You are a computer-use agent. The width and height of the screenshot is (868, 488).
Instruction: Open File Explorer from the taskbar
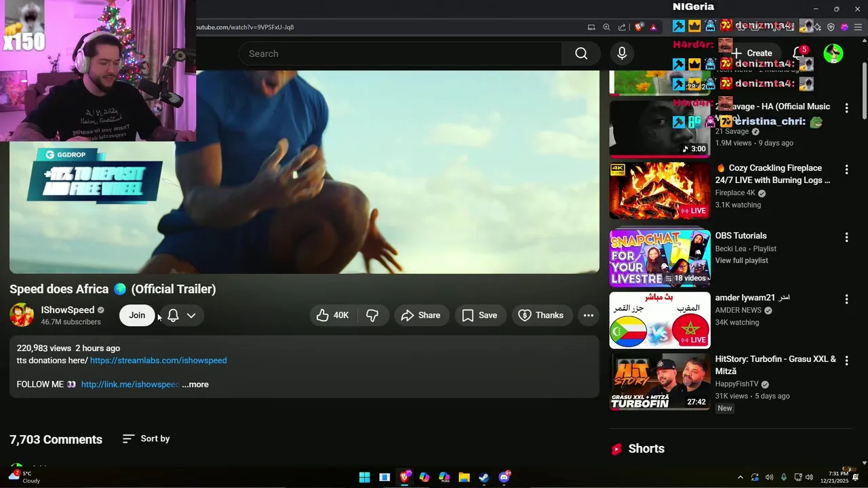[464, 477]
